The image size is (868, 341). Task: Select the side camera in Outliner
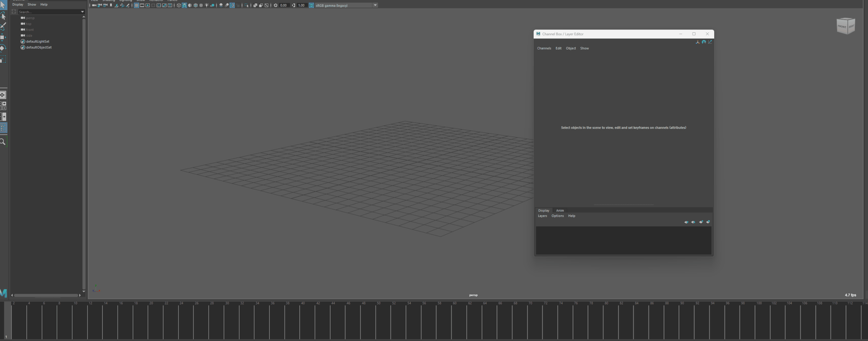coord(29,35)
